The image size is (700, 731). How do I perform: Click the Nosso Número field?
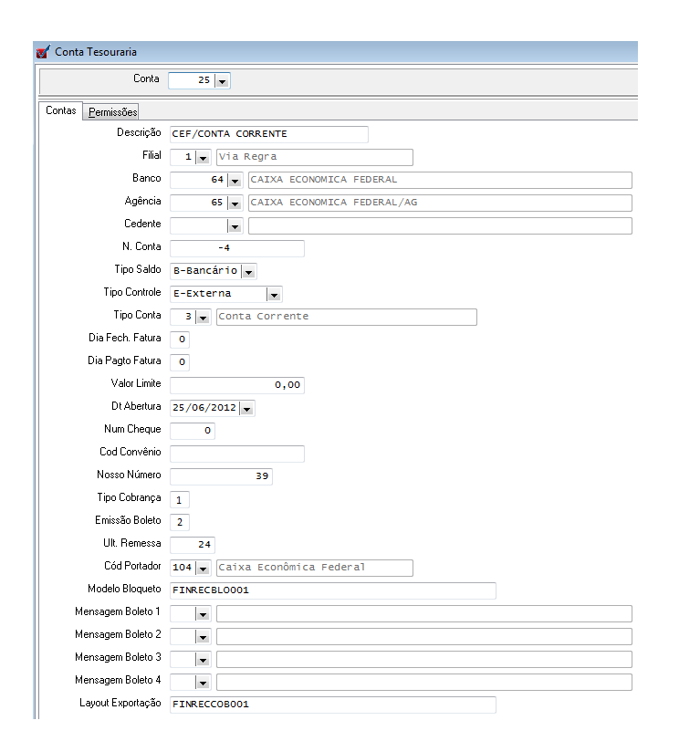coord(221,476)
